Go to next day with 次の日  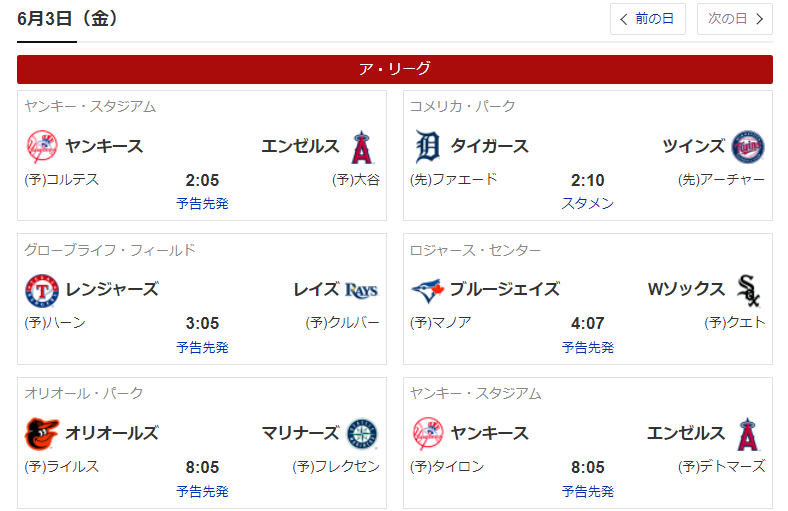click(x=734, y=19)
